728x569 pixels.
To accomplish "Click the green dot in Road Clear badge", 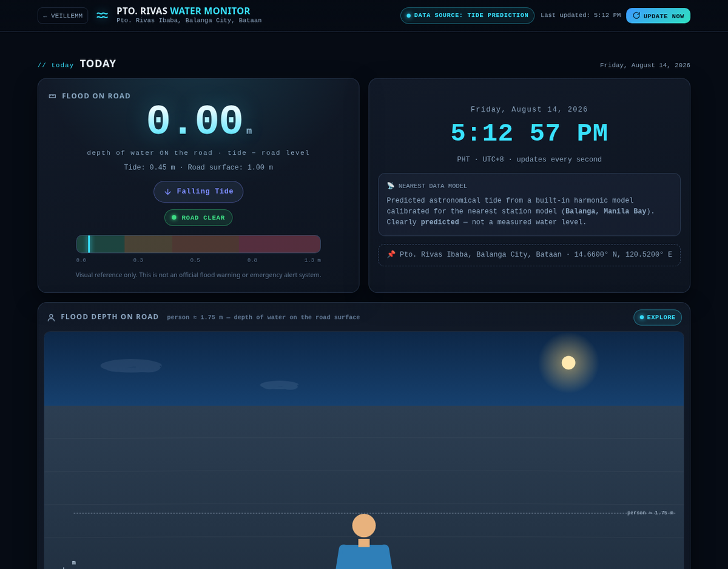I will 174,217.
